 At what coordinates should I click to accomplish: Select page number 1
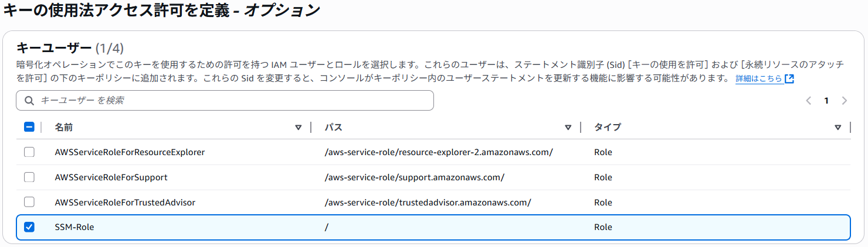(826, 101)
